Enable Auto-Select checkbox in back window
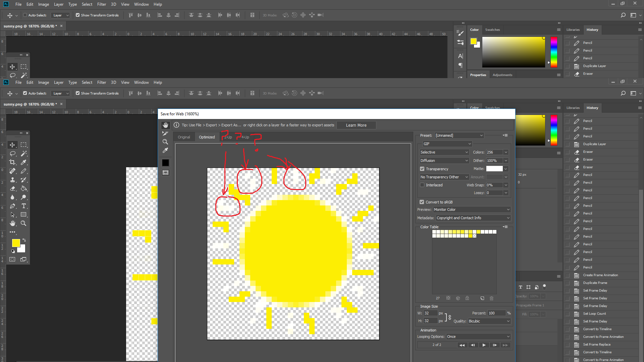Image resolution: width=644 pixels, height=362 pixels. point(25,15)
